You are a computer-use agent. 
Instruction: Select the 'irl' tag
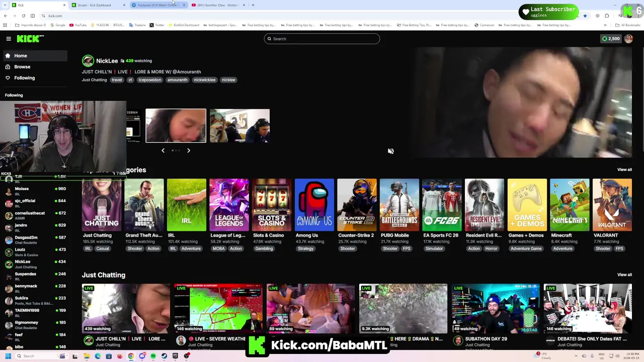[x=130, y=80]
